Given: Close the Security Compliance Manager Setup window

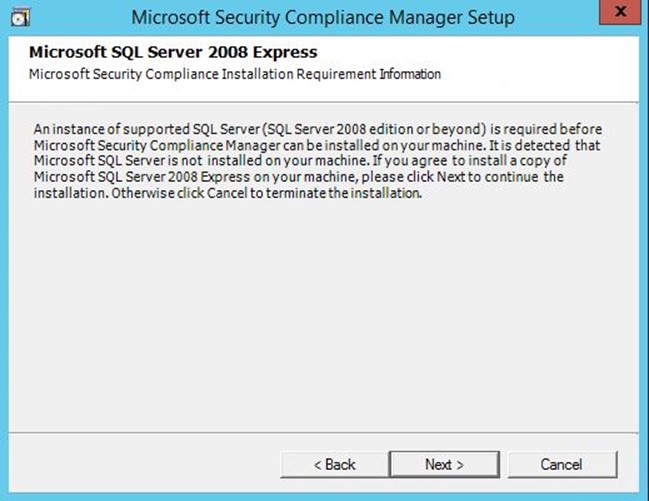Looking at the screenshot, I should pyautogui.click(x=620, y=12).
